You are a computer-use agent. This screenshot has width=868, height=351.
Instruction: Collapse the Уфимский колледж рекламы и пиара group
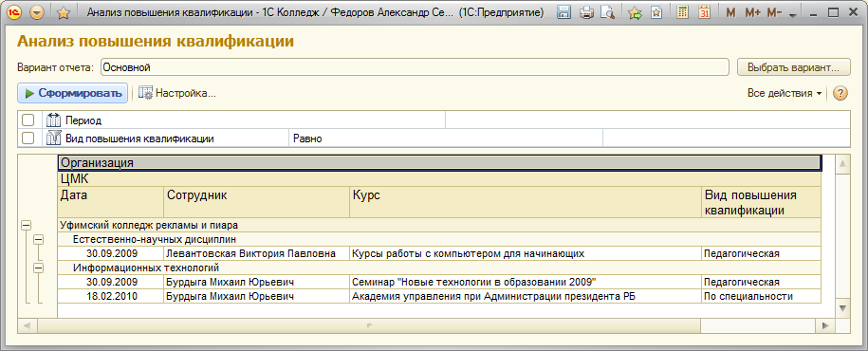(26, 226)
